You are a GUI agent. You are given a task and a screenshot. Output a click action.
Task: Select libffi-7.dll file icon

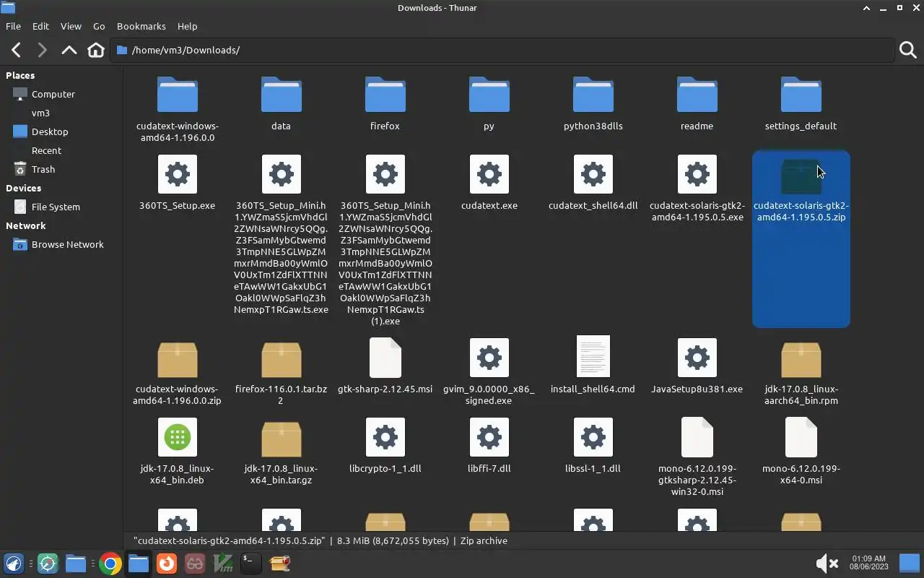[x=489, y=437]
